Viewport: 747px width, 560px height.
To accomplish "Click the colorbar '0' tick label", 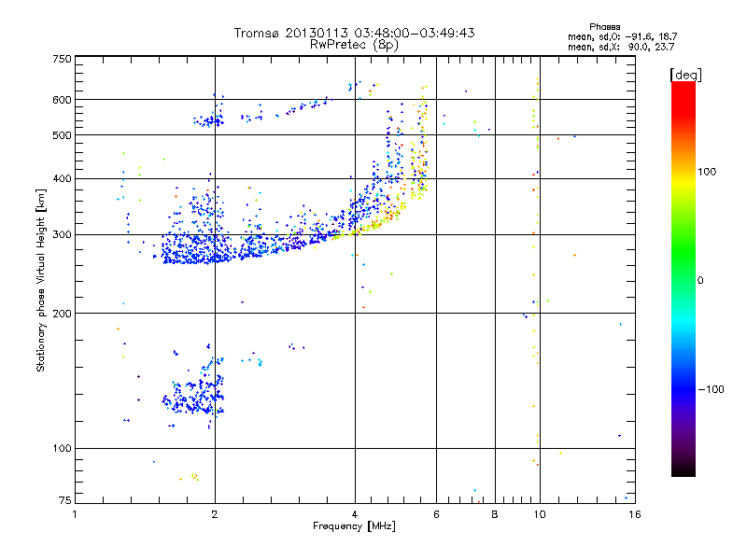I will click(x=700, y=280).
